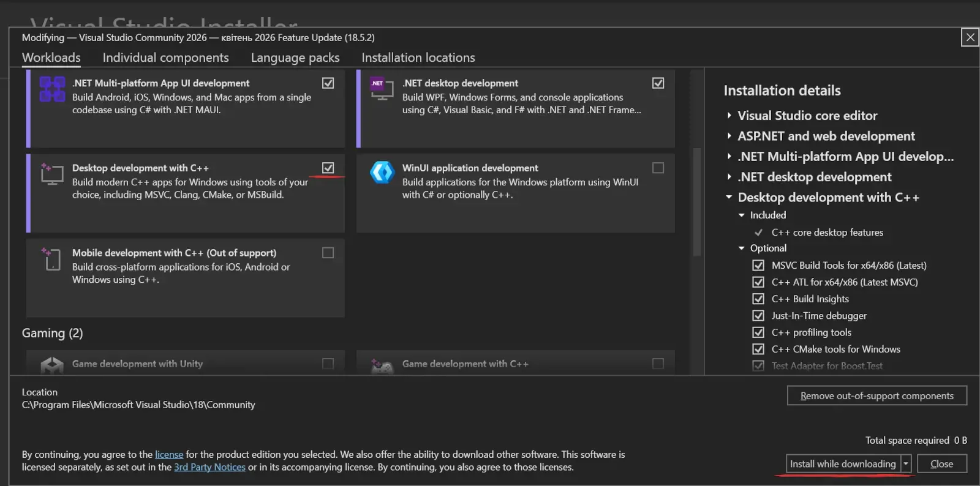Open the install mode dropdown arrow
This screenshot has width=980, height=486.
click(x=906, y=463)
